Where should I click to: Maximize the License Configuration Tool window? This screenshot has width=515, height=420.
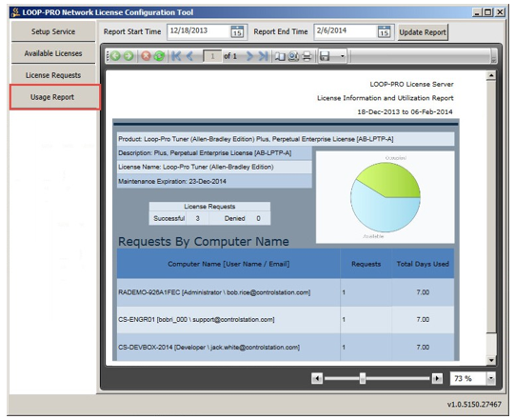(488, 12)
